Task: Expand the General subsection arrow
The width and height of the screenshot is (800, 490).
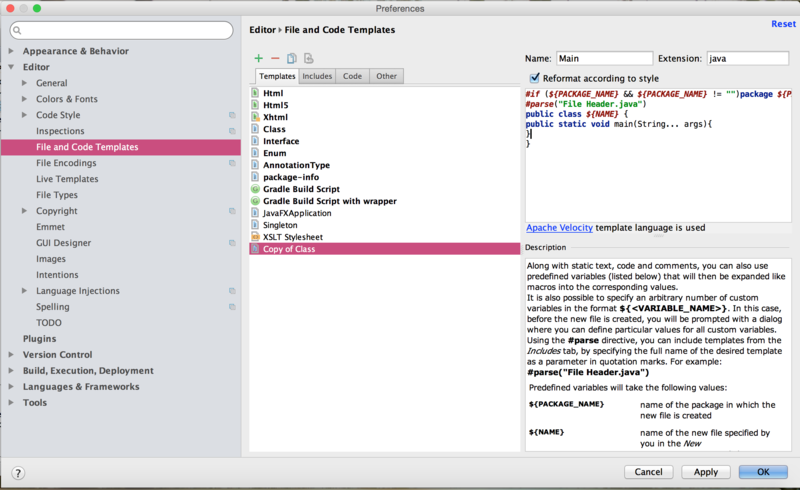Action: point(24,83)
